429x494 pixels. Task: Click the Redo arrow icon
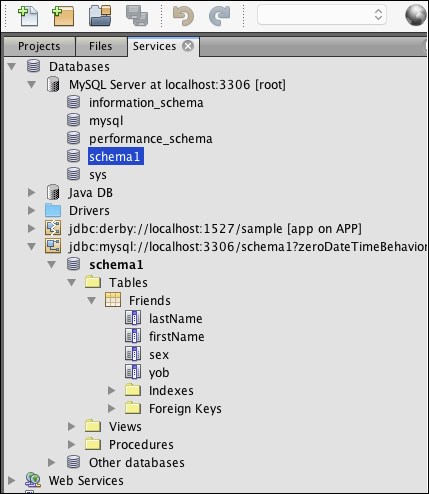click(x=220, y=16)
